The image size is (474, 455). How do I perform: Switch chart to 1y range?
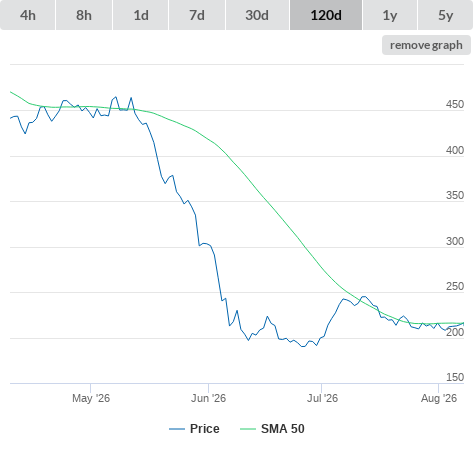[x=390, y=15]
